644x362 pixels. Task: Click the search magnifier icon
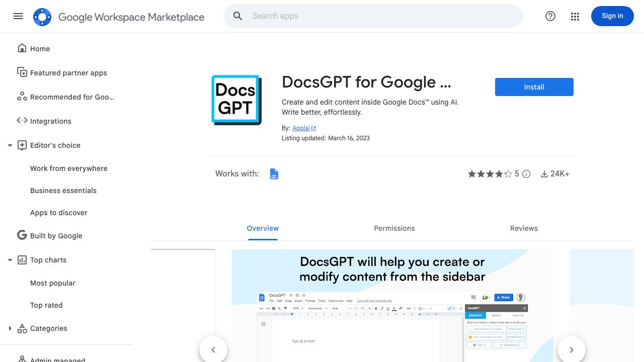click(238, 16)
